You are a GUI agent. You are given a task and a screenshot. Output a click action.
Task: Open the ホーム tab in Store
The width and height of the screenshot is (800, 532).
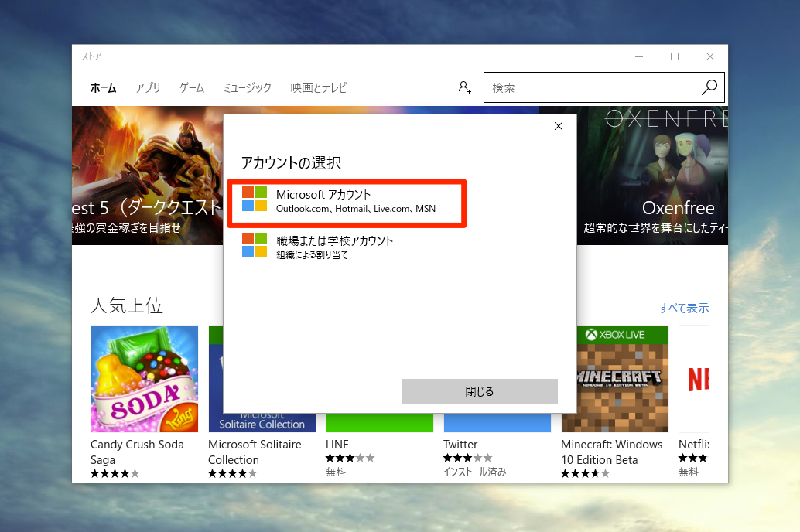point(103,87)
